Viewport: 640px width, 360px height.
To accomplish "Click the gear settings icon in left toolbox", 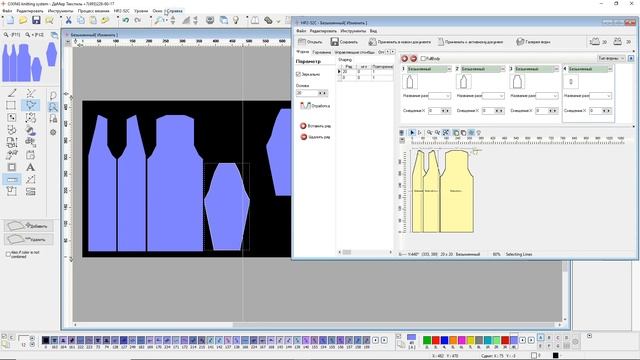I will [x=53, y=132].
